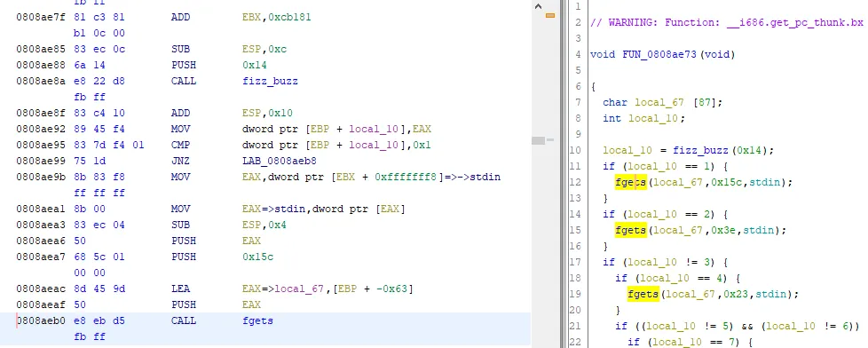Image resolution: width=868 pixels, height=348 pixels.
Task: Click the ESP,0x4 operand of SUB
Action: click(x=264, y=225)
